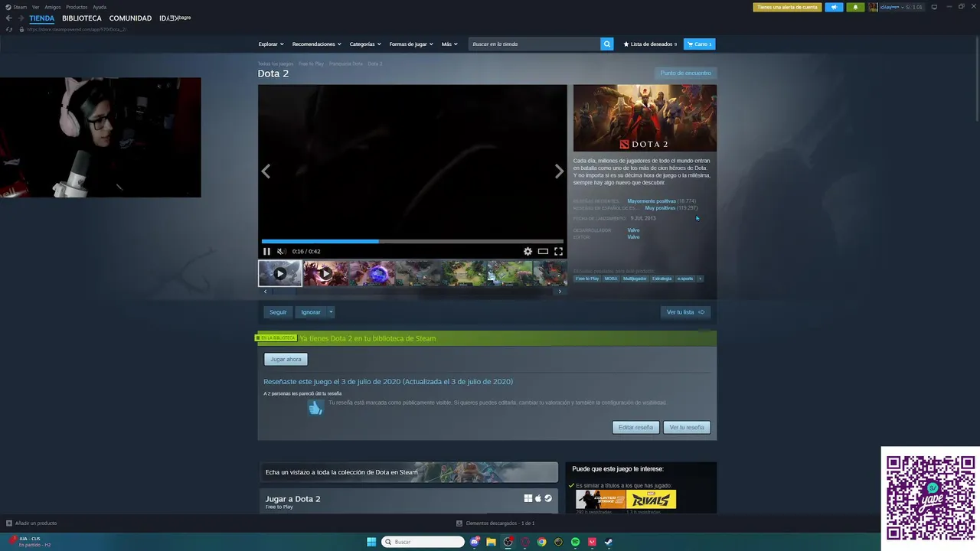Open Ver tu lista button

pyautogui.click(x=685, y=312)
